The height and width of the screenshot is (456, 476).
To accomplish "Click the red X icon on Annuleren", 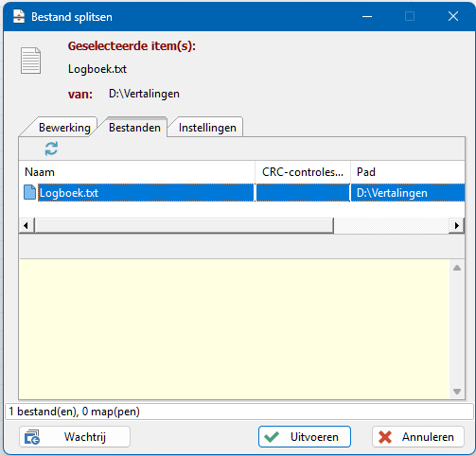I will [385, 437].
